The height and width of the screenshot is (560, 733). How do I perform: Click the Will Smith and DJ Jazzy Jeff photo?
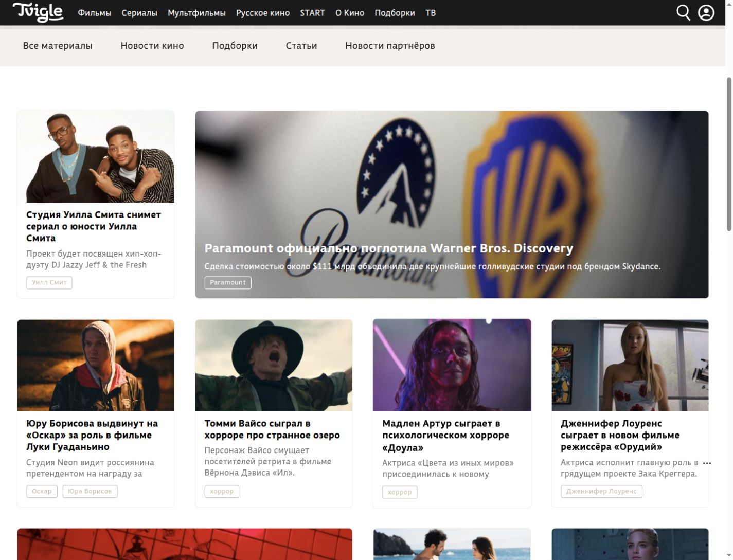pyautogui.click(x=96, y=157)
